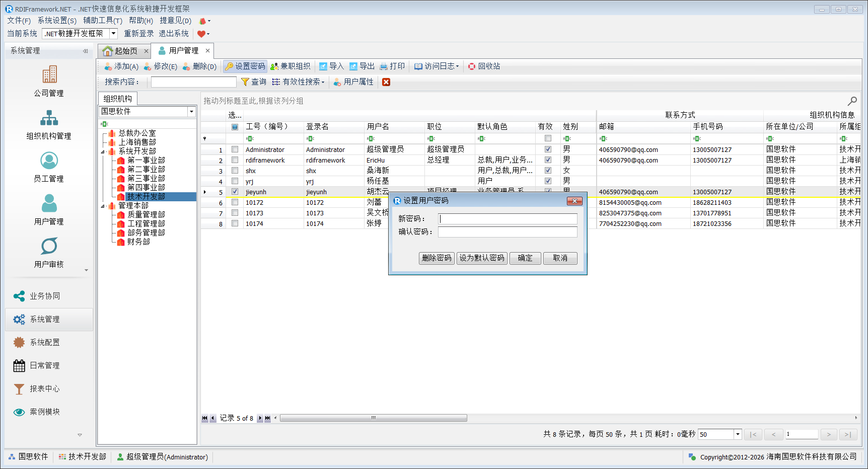The image size is (868, 469).
Task: Open the 组织机构管理 sidebar icon
Action: (x=49, y=118)
